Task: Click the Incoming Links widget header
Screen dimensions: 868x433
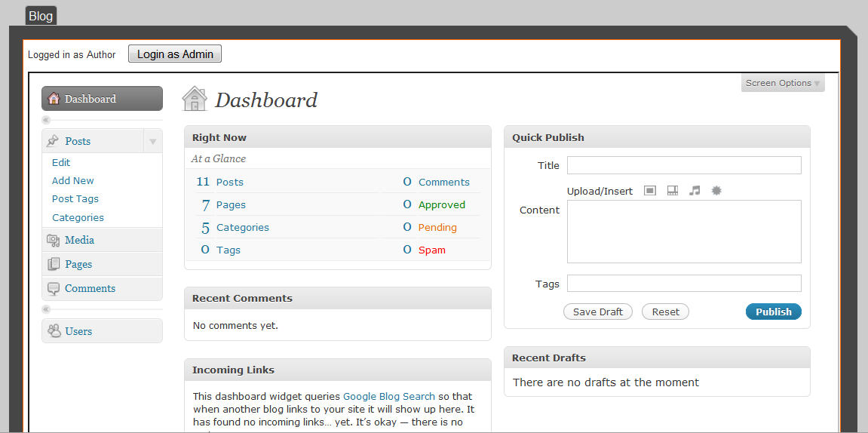Action: [x=338, y=370]
